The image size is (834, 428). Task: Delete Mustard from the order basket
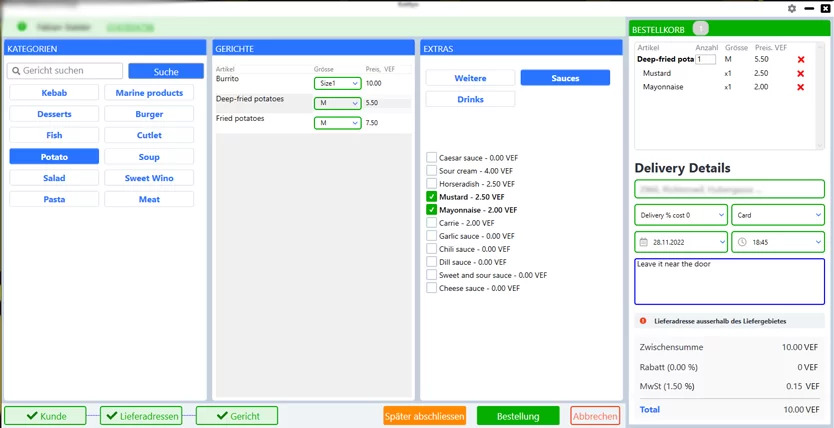tap(800, 74)
